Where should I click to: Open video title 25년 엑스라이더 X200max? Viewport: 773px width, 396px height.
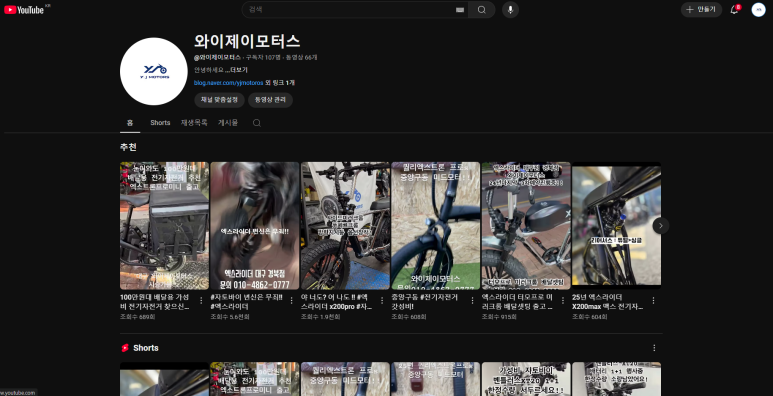(x=607, y=302)
